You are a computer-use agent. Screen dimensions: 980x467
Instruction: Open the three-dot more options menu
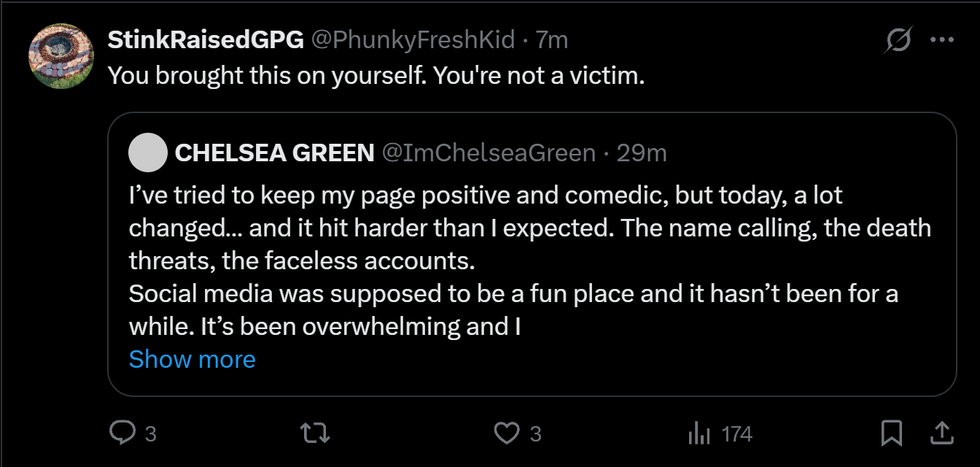(941, 40)
